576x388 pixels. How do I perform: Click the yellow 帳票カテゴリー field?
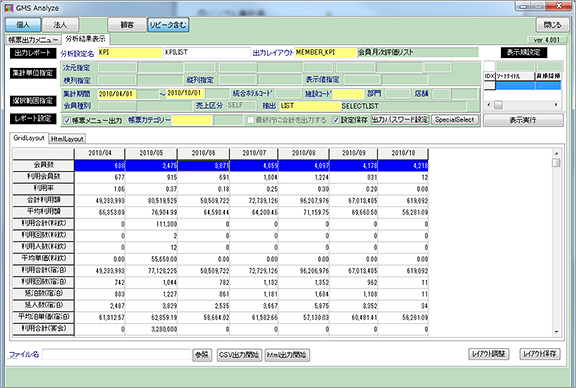click(192, 120)
